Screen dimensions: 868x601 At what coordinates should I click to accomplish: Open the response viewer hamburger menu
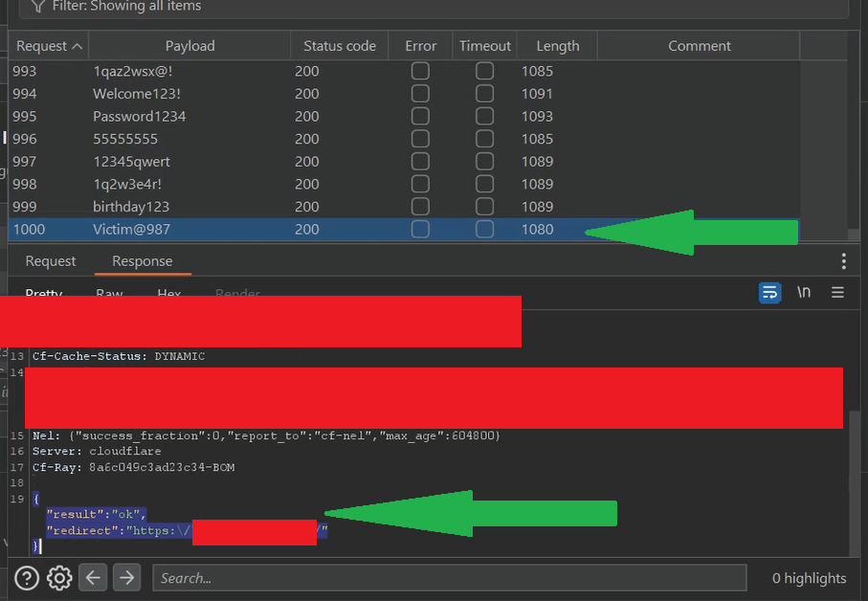pyautogui.click(x=837, y=293)
